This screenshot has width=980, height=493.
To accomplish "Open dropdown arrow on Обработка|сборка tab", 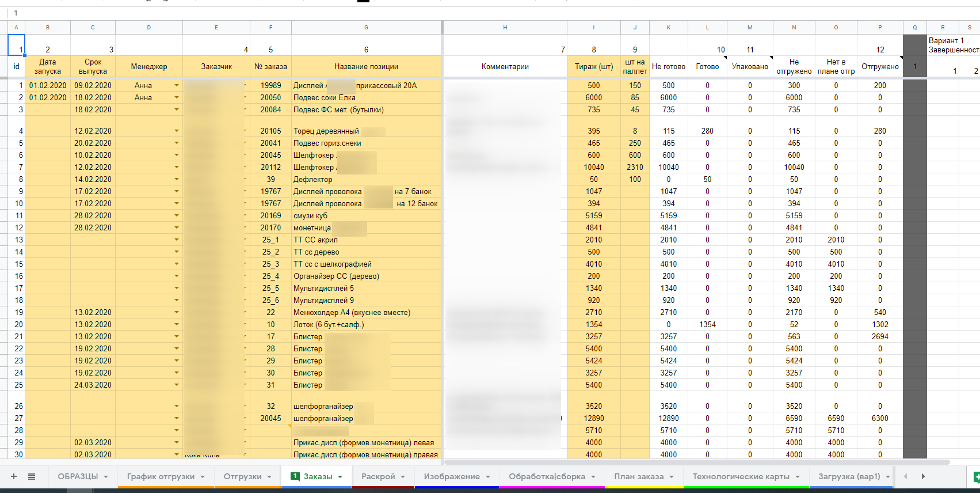I will [x=593, y=477].
